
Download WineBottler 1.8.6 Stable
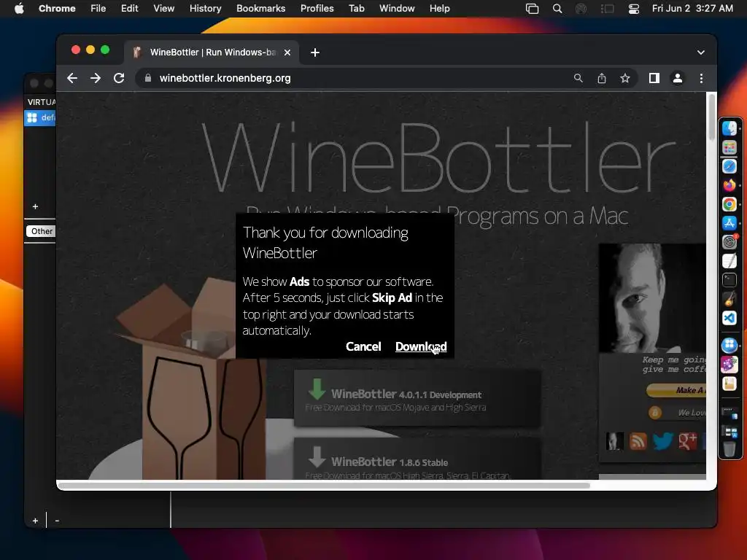pos(417,459)
